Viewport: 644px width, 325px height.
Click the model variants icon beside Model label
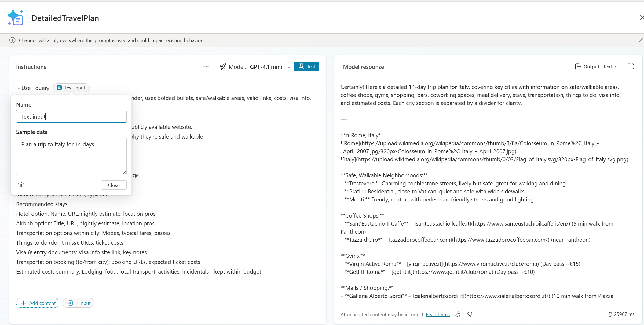click(223, 66)
